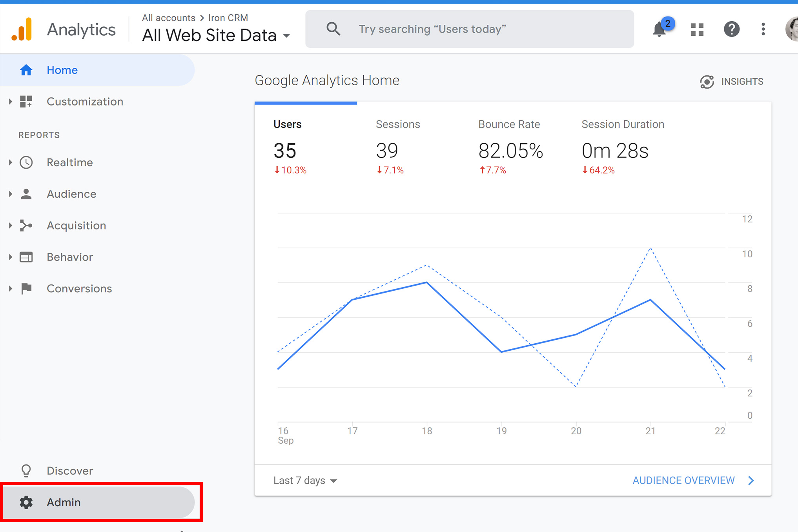Viewport: 798px width, 532px height.
Task: Click the 10.3% users change value
Action: pyautogui.click(x=290, y=170)
